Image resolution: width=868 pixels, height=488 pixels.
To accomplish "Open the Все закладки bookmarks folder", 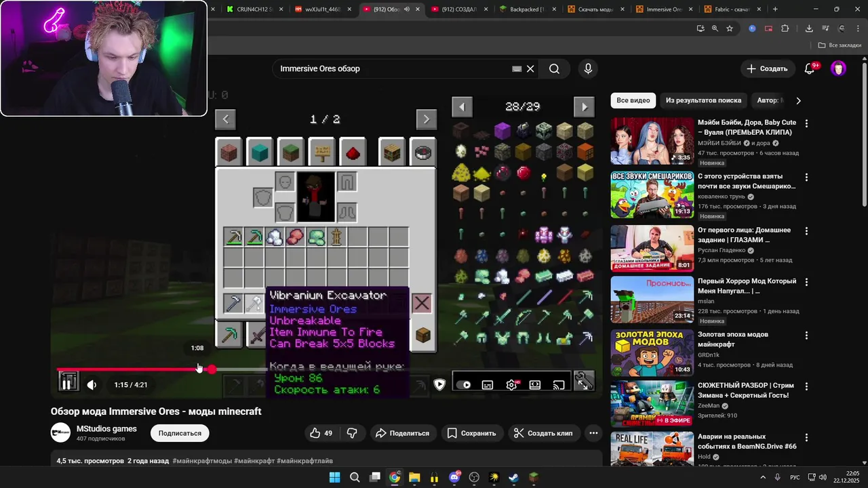I will [x=840, y=45].
